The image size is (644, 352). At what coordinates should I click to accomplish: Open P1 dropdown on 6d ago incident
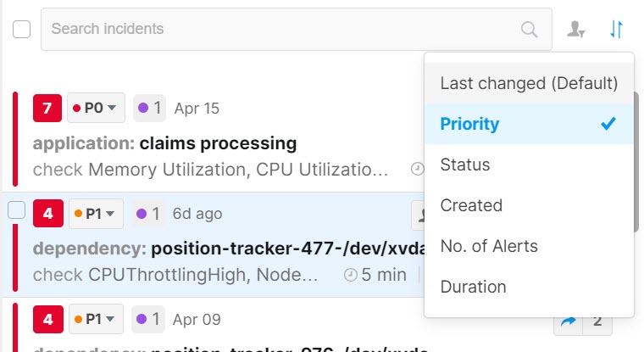point(96,214)
